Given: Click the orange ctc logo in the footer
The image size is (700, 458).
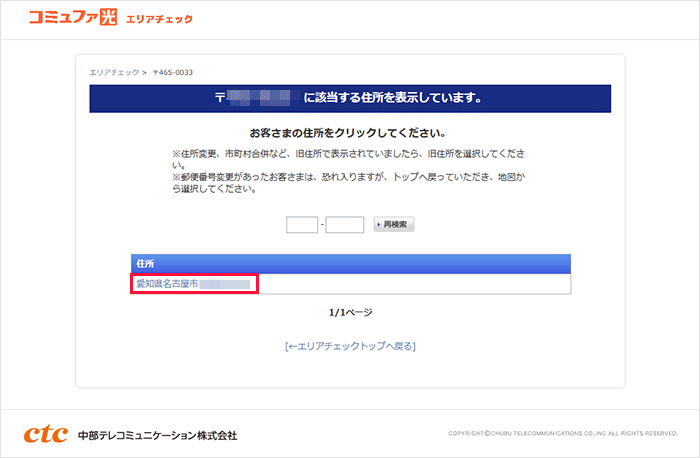Looking at the screenshot, I should (x=46, y=434).
